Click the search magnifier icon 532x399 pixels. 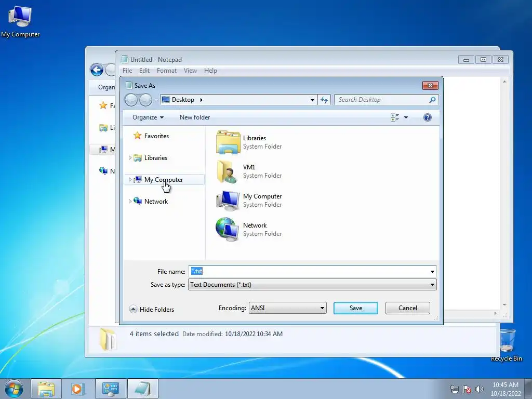(x=432, y=100)
